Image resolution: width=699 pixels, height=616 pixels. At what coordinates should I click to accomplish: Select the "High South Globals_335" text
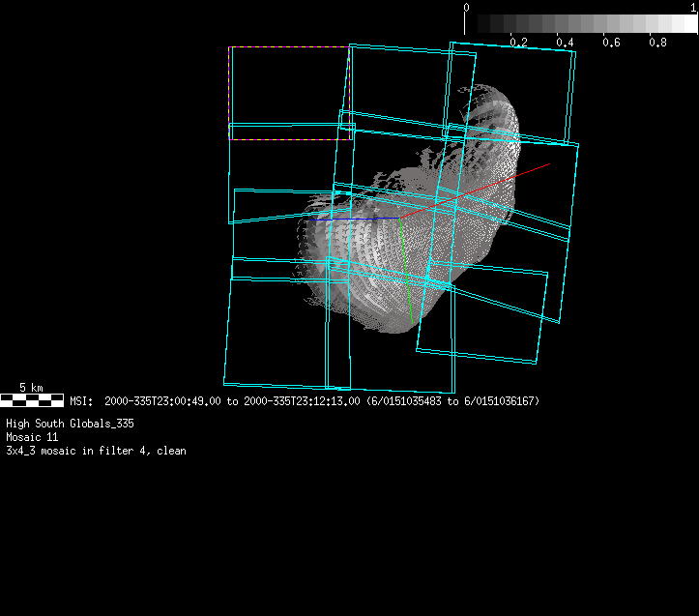(70, 424)
